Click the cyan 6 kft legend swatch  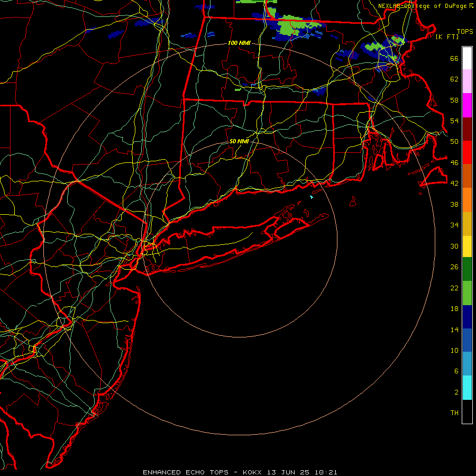[467, 388]
